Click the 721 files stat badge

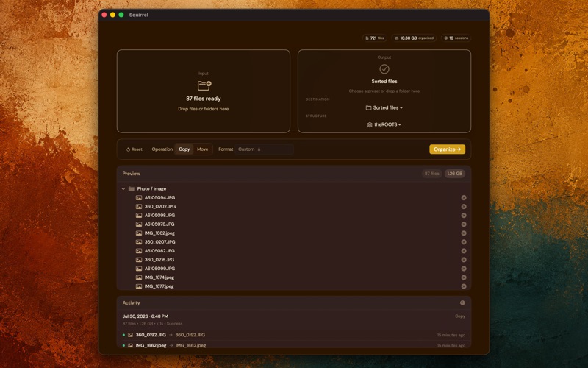point(375,38)
